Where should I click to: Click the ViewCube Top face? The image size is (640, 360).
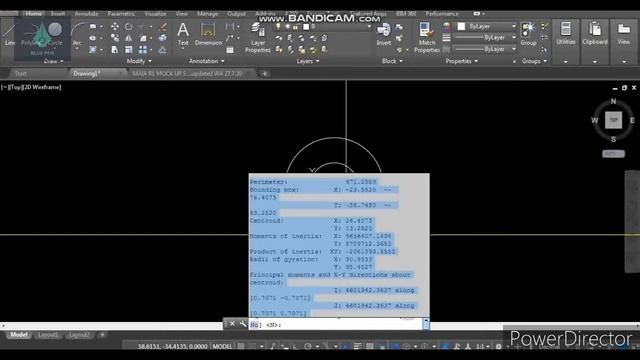[x=613, y=120]
